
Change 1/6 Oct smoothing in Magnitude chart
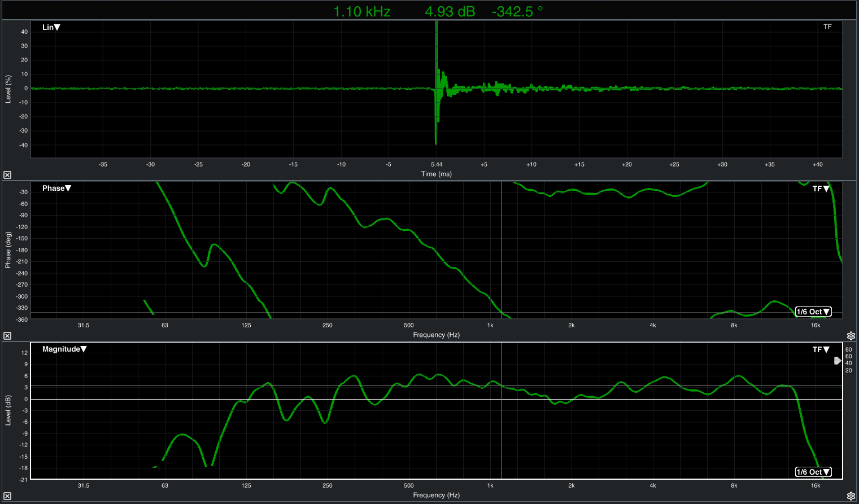point(813,472)
